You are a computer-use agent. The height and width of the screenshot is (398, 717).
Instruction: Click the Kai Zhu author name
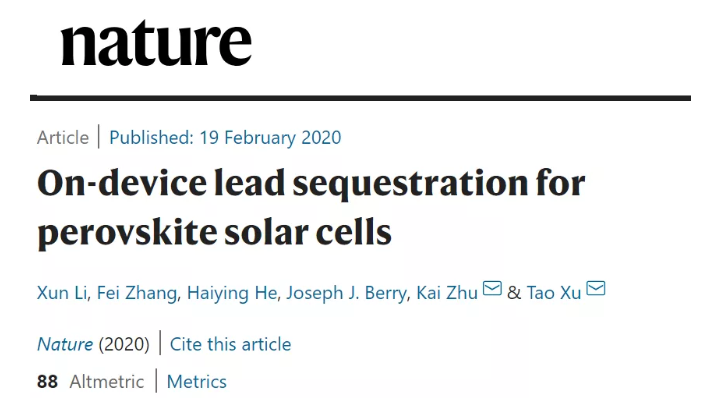(447, 293)
